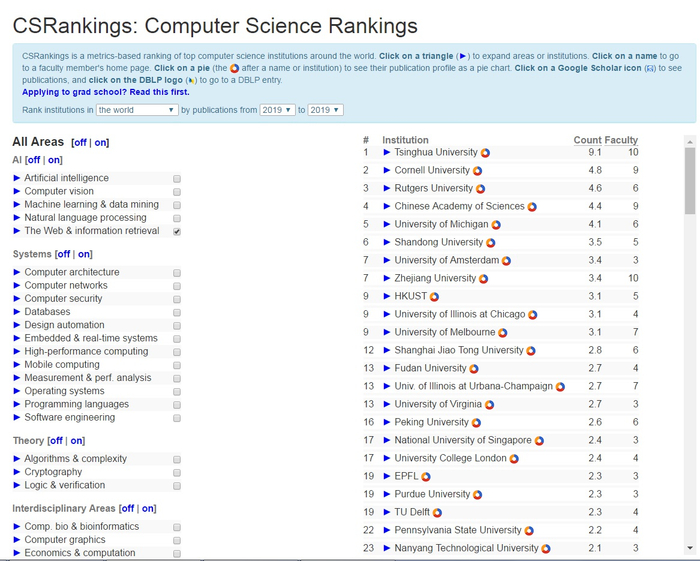Open pie chart for Shandong University
This screenshot has width=700, height=561.
coord(491,243)
